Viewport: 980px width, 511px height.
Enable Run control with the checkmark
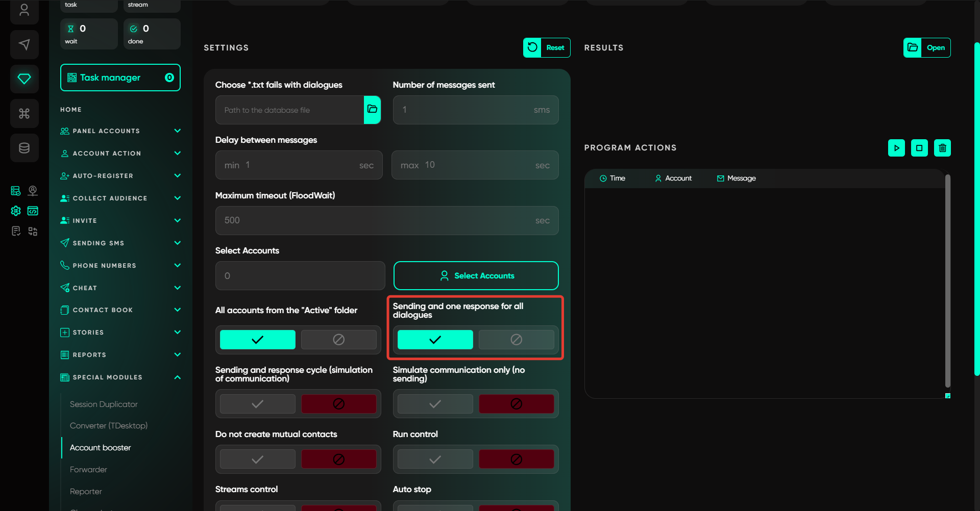click(435, 459)
